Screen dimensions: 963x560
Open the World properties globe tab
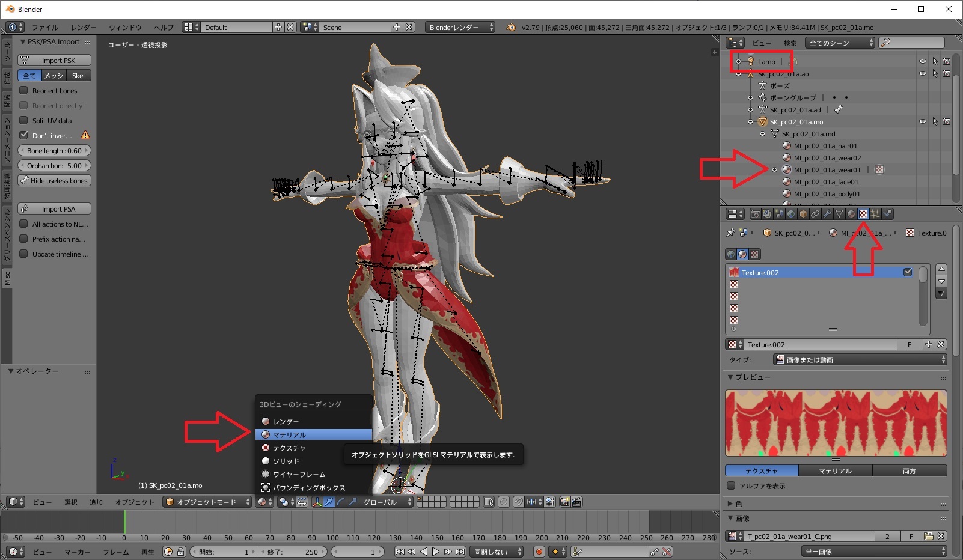(x=791, y=214)
